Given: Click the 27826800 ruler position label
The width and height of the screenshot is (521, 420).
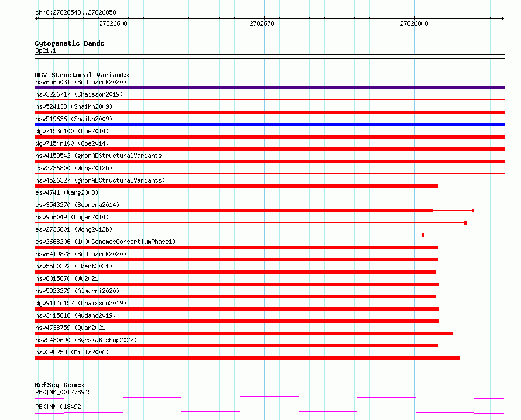Looking at the screenshot, I should [x=414, y=23].
